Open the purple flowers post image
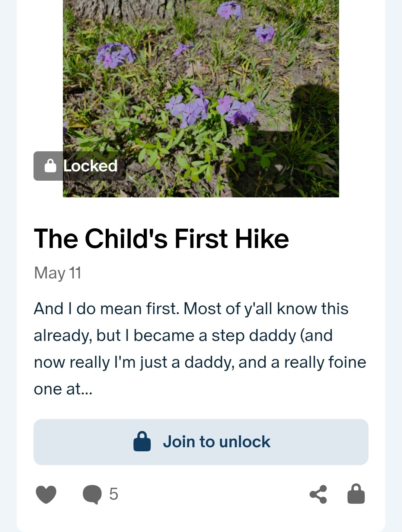402x532 pixels. (x=201, y=99)
